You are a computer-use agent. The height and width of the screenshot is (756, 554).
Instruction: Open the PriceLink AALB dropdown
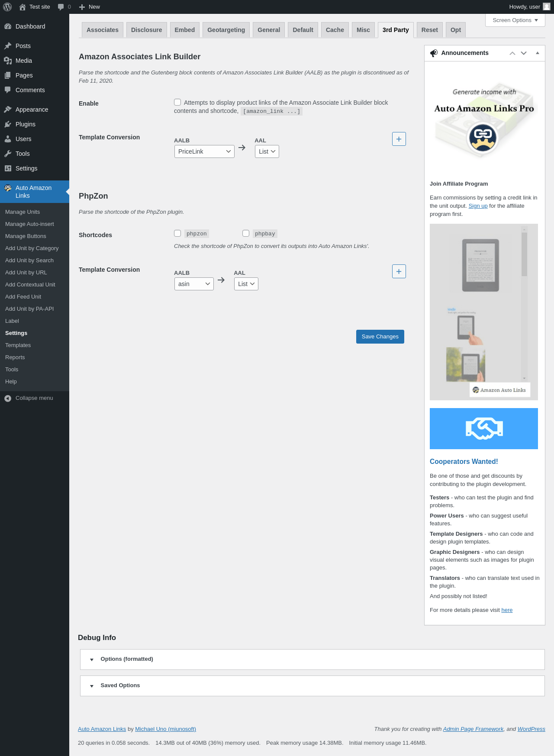point(204,151)
